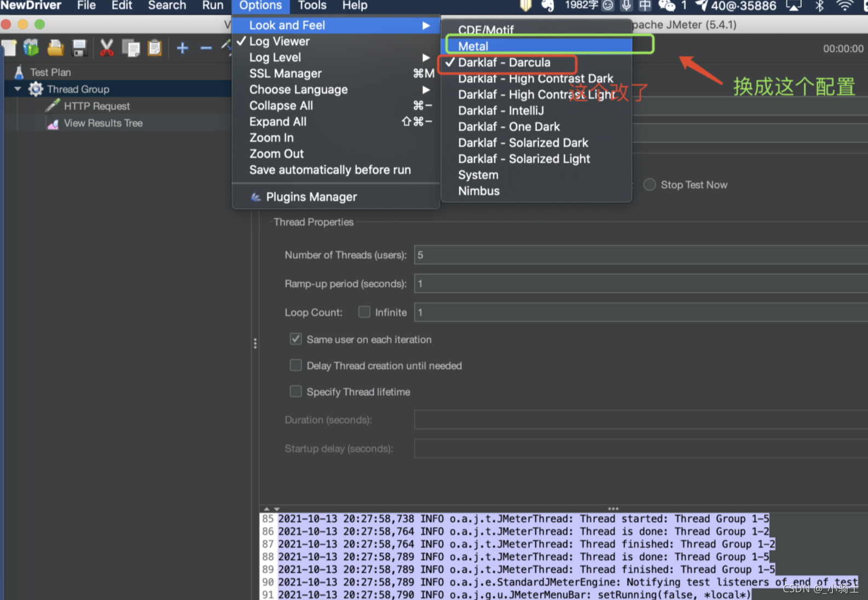Click the Plugins Manager feather icon

click(x=256, y=197)
